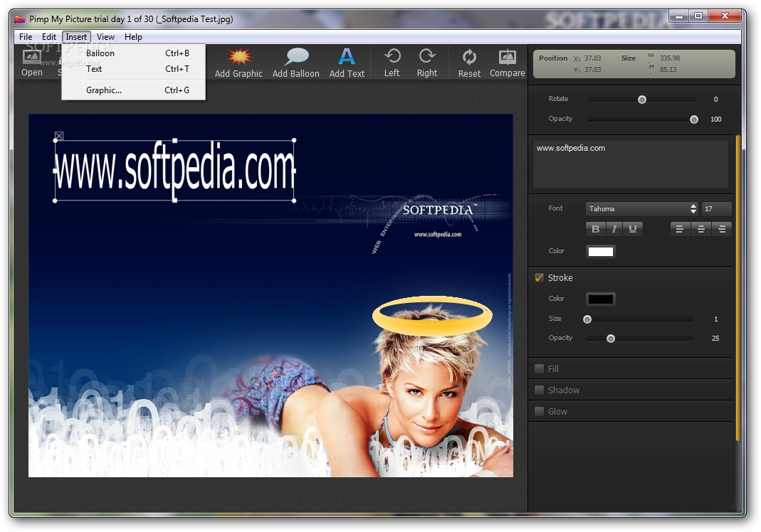
Task: Choose Balloon from the Insert menu
Action: (133, 53)
